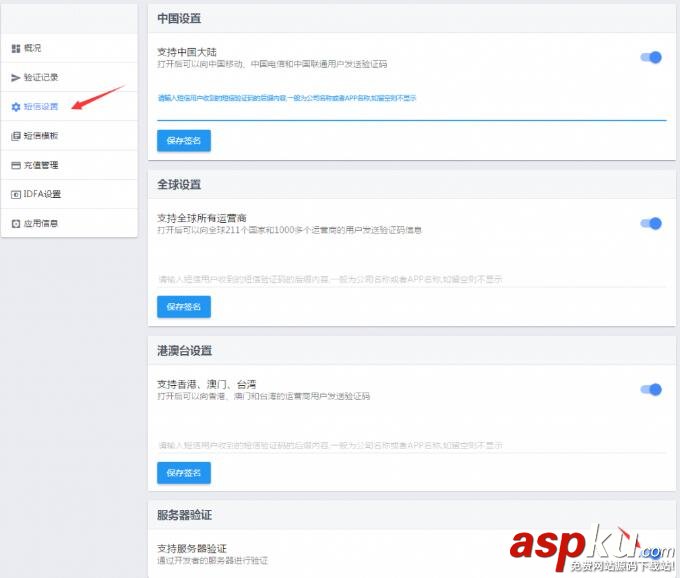Click the 短信模板 template icon
Screen dimensions: 680x578
coord(16,136)
